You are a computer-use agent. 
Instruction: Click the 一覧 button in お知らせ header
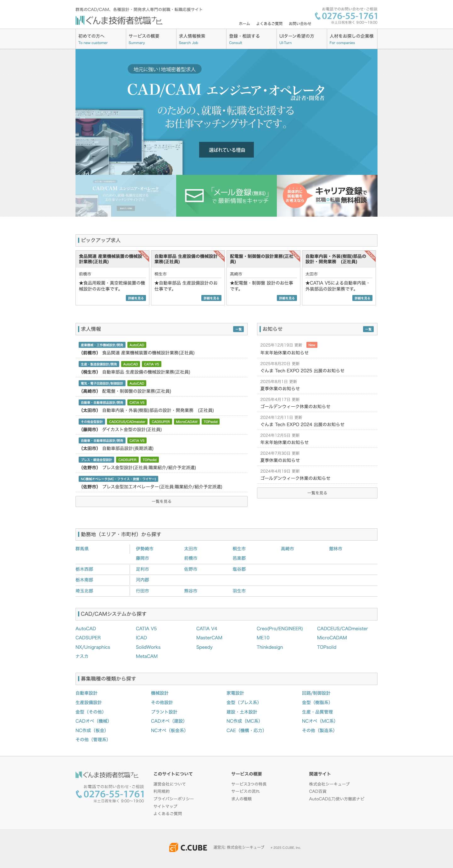click(368, 329)
